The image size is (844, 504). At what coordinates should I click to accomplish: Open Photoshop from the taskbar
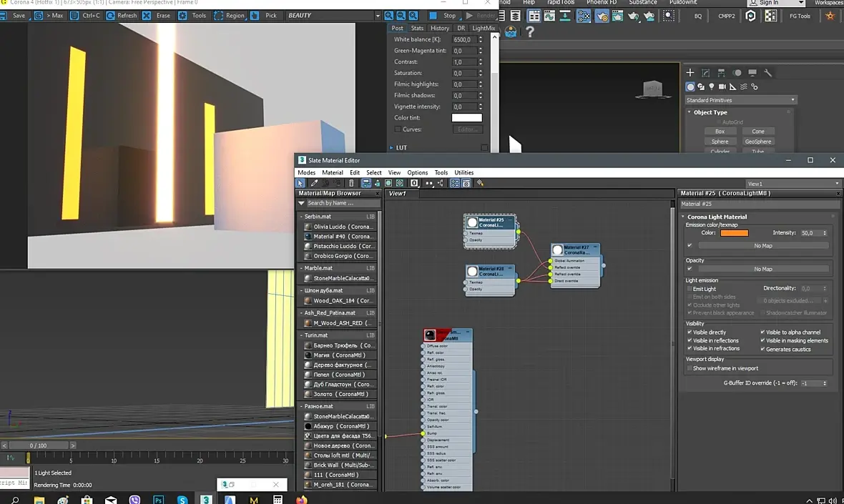pos(158,500)
